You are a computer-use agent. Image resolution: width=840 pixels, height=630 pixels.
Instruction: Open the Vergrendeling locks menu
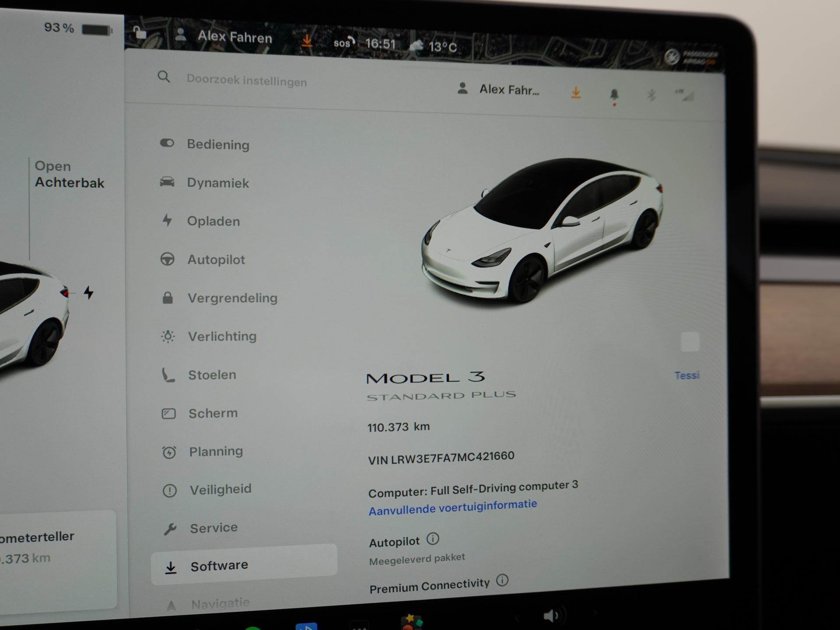[219, 298]
